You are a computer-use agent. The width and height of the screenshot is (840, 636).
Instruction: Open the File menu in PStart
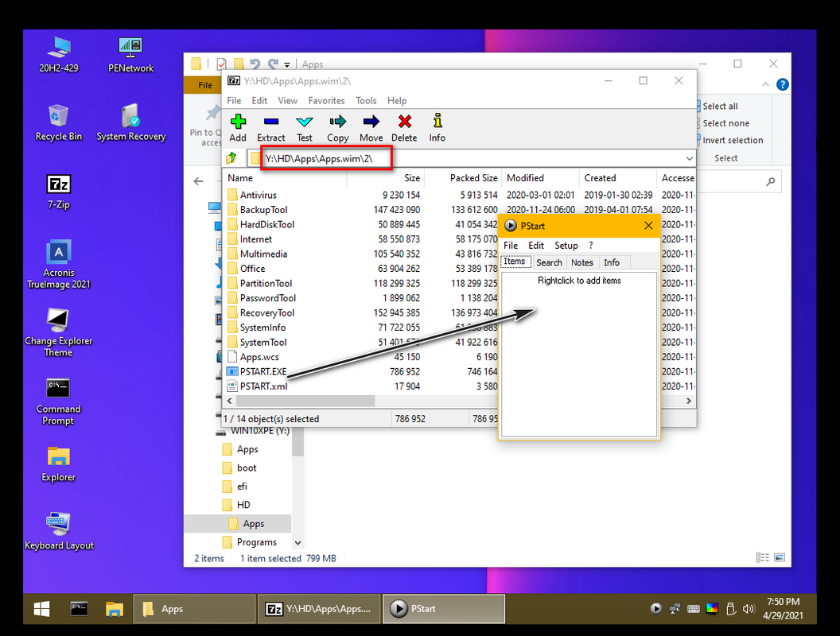point(511,245)
